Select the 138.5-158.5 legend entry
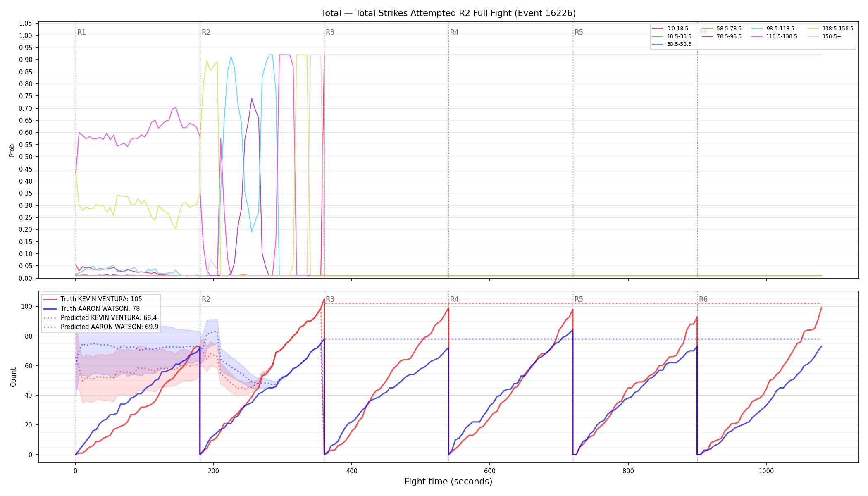Viewport: 868px width, 496px height. [830, 29]
